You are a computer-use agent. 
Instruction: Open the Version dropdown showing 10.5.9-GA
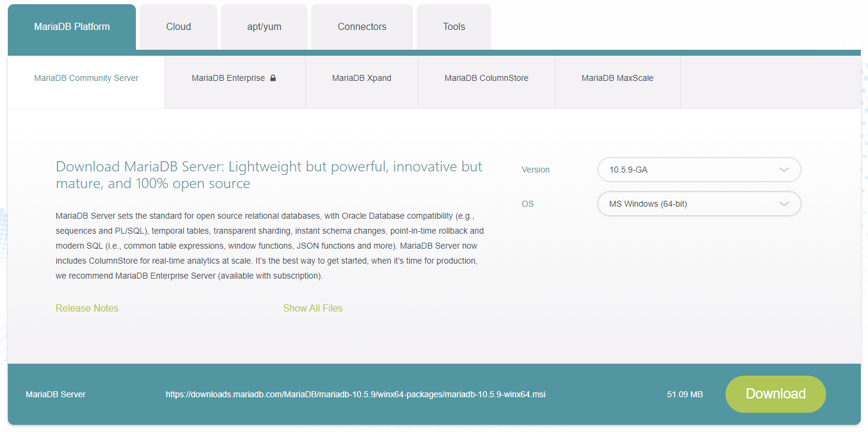tap(699, 170)
